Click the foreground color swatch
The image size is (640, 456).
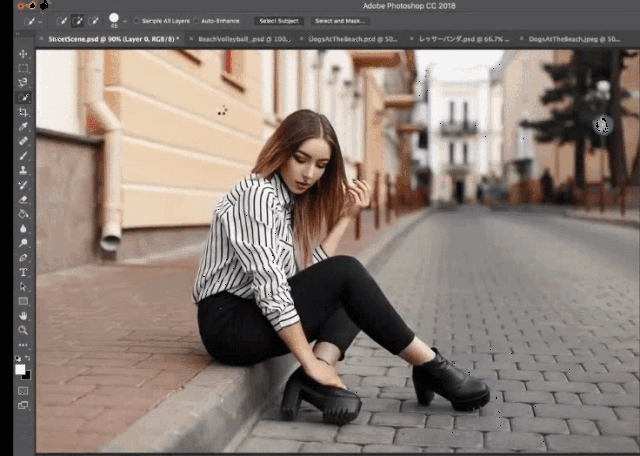tap(20, 369)
